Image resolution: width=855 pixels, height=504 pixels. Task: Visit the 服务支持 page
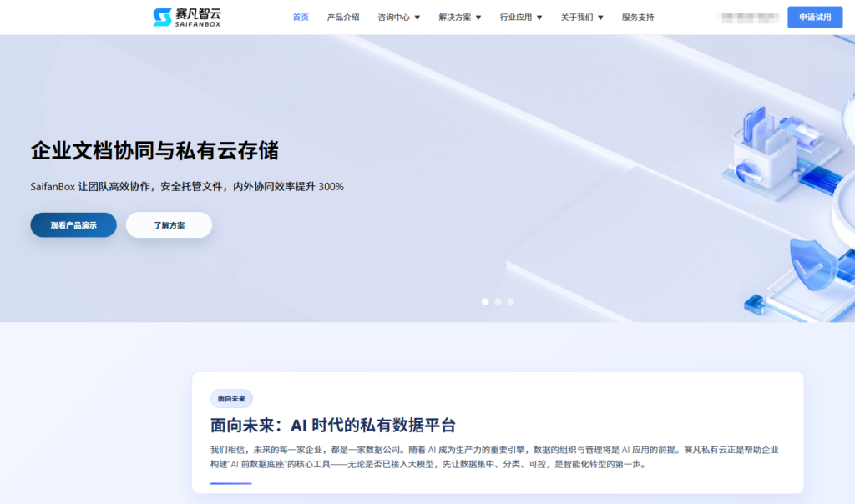(x=638, y=17)
